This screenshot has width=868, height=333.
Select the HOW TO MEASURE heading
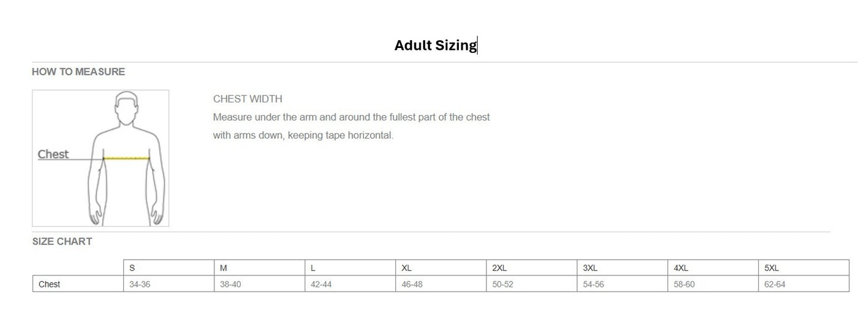[x=78, y=72]
